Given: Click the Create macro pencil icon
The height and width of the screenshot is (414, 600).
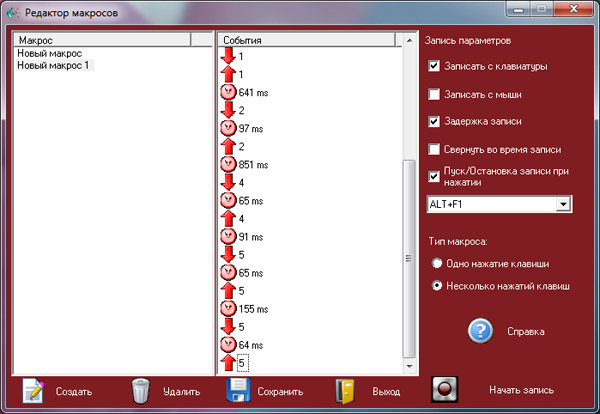Looking at the screenshot, I should click(33, 391).
